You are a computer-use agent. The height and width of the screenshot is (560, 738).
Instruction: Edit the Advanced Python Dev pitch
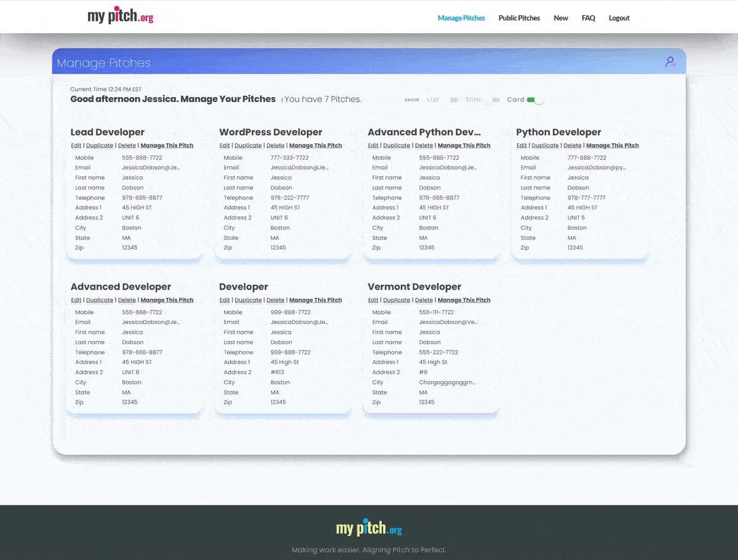click(x=373, y=145)
